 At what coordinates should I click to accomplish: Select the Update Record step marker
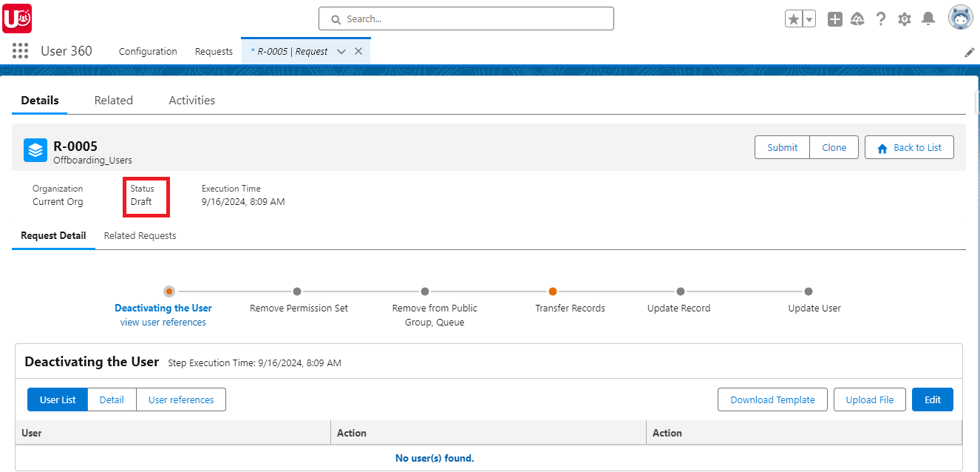(x=681, y=291)
